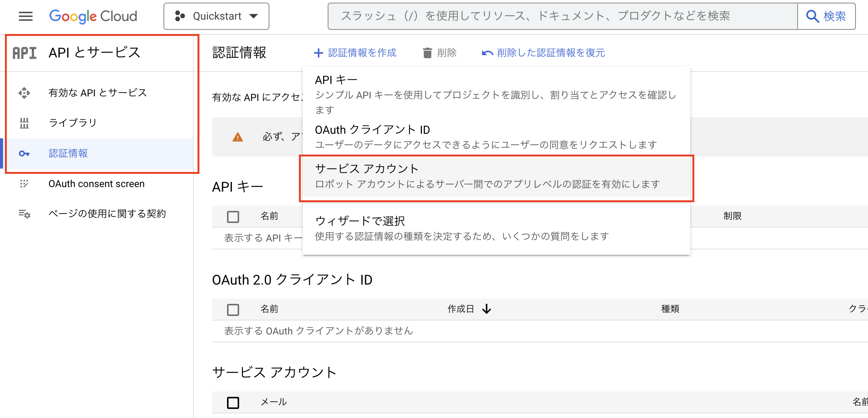Sort OAuth table by 作成日 arrow

coord(487,309)
